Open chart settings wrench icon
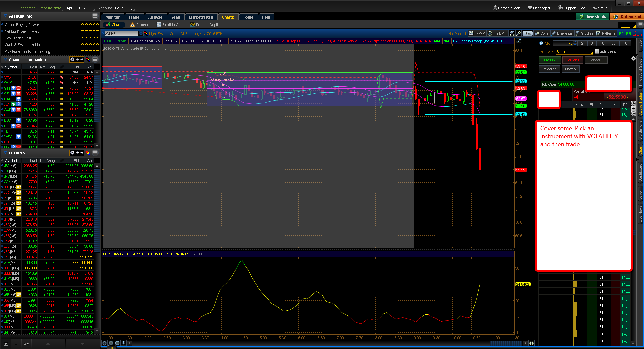The width and height of the screenshot is (644, 349). (518, 33)
